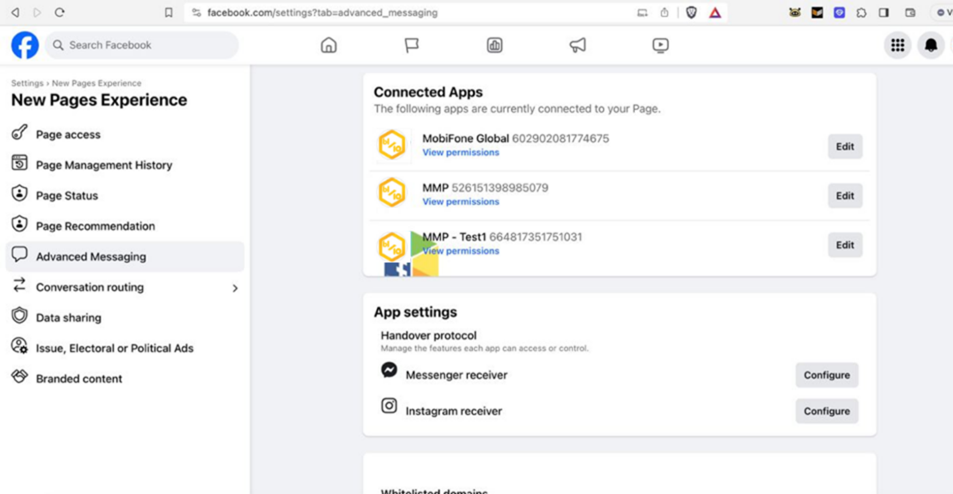Open the Video play icon in navigation

point(660,45)
